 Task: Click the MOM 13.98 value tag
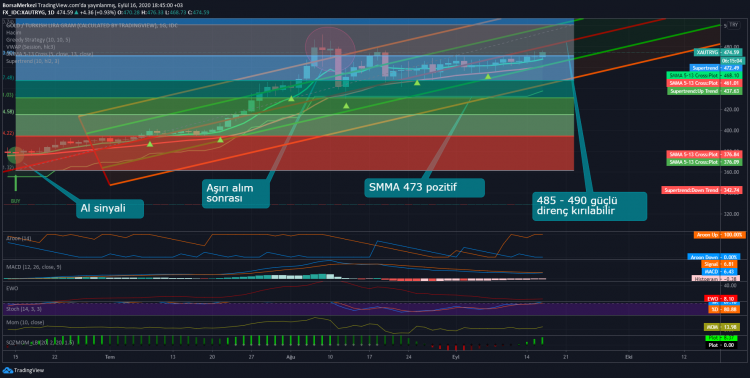721,327
